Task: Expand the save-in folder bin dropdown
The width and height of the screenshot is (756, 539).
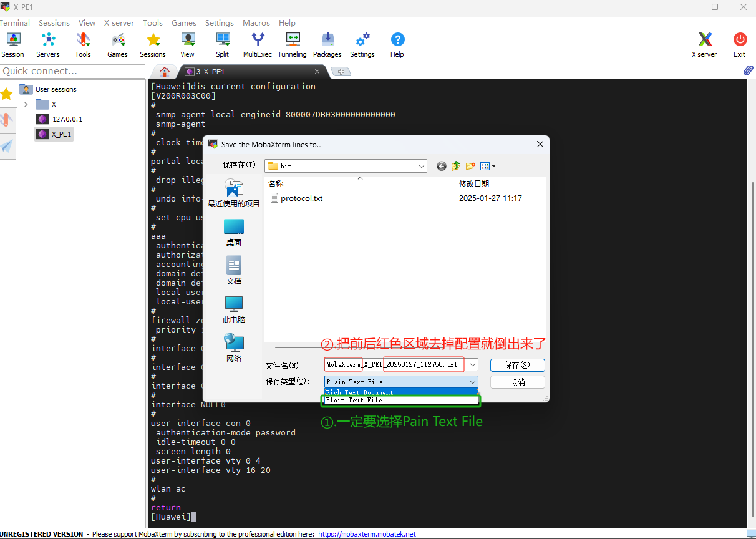Action: pos(422,166)
